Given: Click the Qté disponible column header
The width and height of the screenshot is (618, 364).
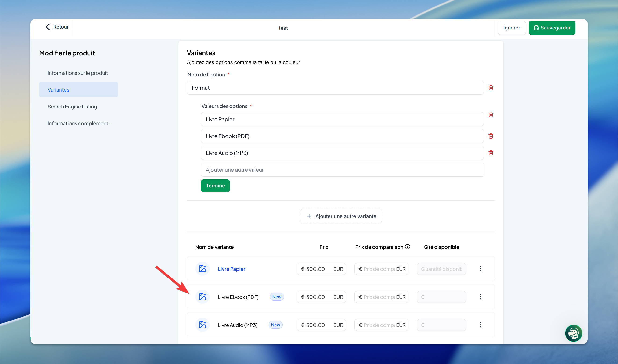Looking at the screenshot, I should click(x=441, y=247).
